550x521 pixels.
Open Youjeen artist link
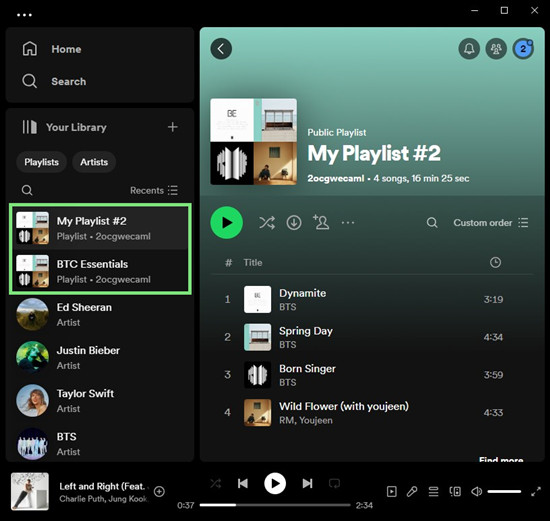[316, 420]
